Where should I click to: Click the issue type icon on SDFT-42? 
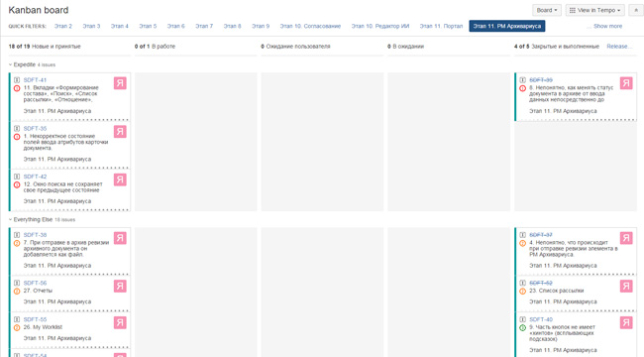coord(17,177)
